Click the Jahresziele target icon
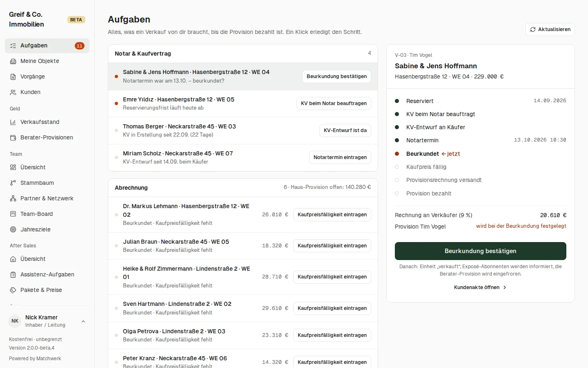This screenshot has height=368, width=588. (x=13, y=230)
